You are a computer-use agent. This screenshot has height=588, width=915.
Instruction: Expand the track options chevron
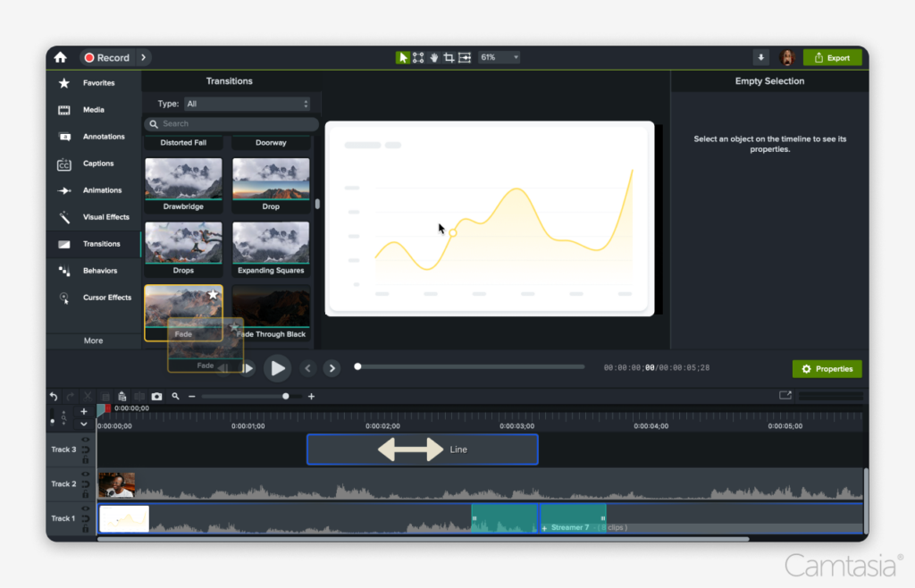[83, 424]
